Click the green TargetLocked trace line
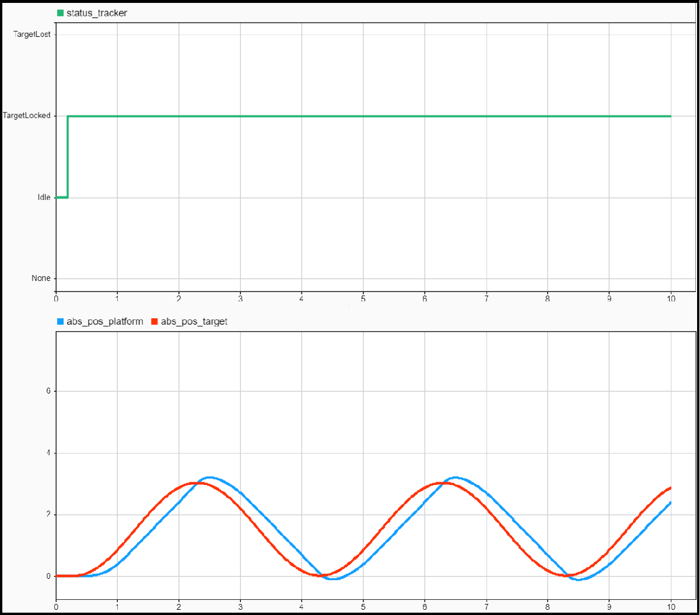Screen dimensions: 700x615 pyautogui.click(x=350, y=115)
